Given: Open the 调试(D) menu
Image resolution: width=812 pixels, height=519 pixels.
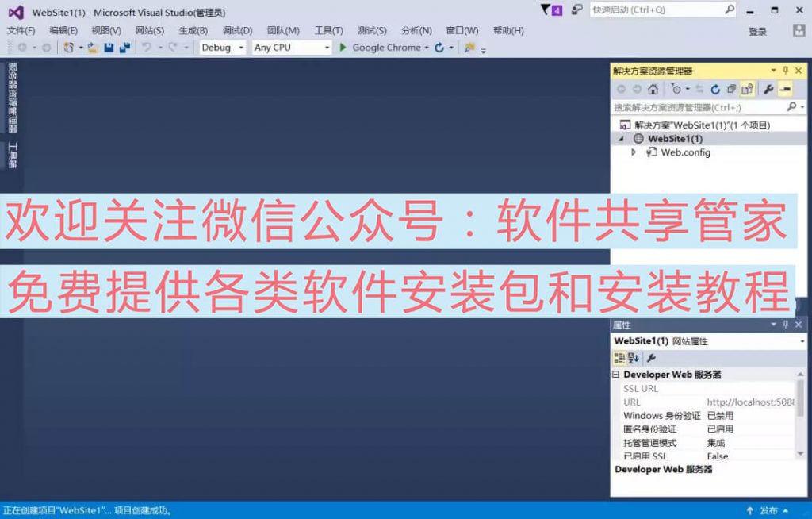Looking at the screenshot, I should tap(237, 31).
